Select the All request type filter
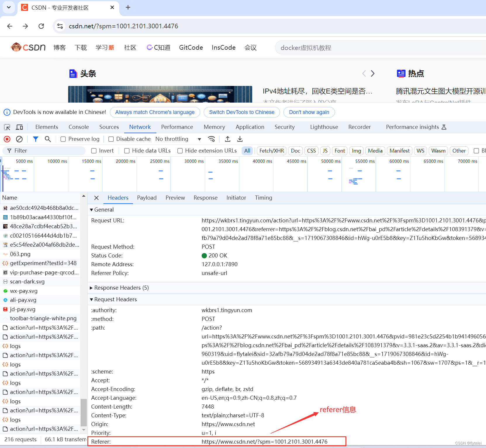Screen dimensions: 486x448 coord(247,151)
